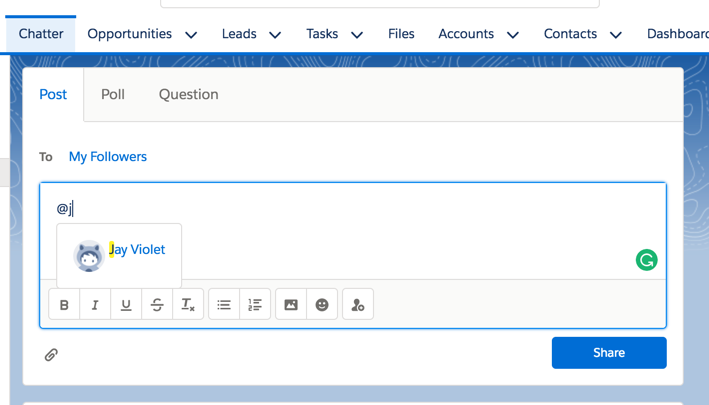Open the green Grammarly icon
The image size is (709, 405).
647,260
